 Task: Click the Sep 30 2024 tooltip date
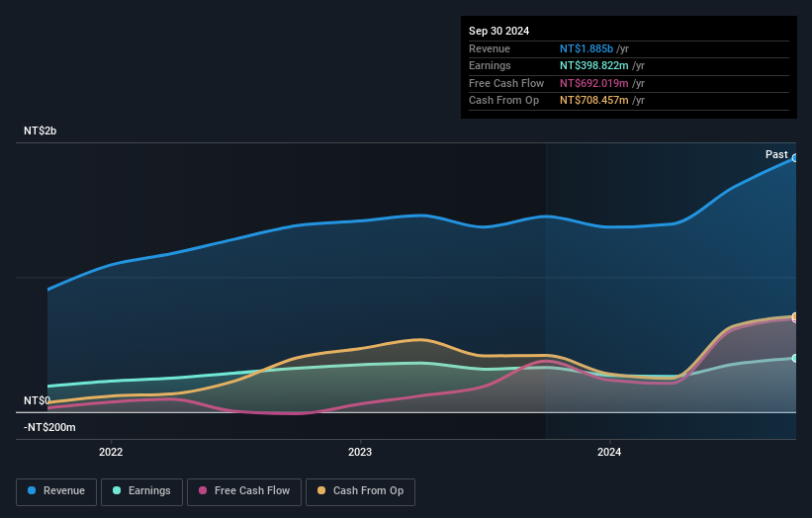tap(498, 31)
